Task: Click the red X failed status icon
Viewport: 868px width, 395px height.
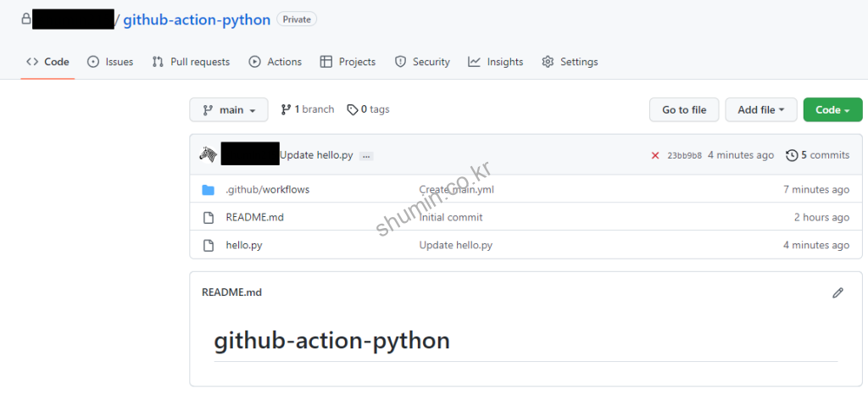Action: (654, 156)
